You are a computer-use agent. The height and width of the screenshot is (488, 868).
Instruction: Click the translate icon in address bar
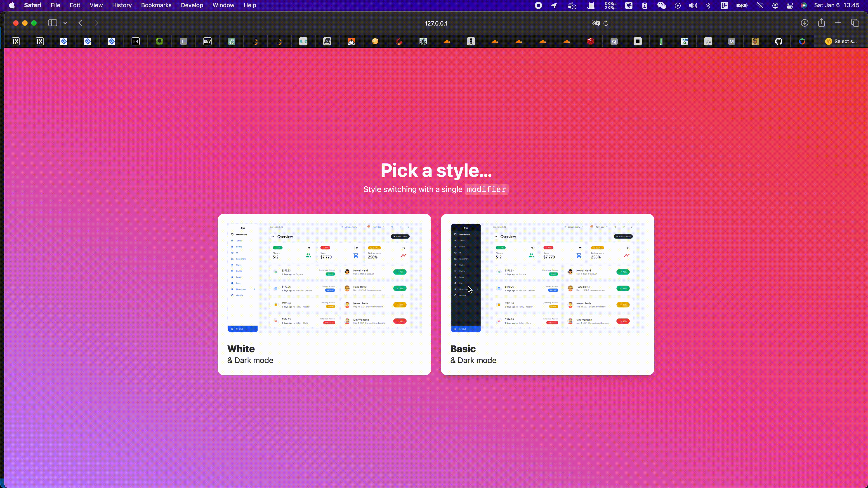click(595, 23)
